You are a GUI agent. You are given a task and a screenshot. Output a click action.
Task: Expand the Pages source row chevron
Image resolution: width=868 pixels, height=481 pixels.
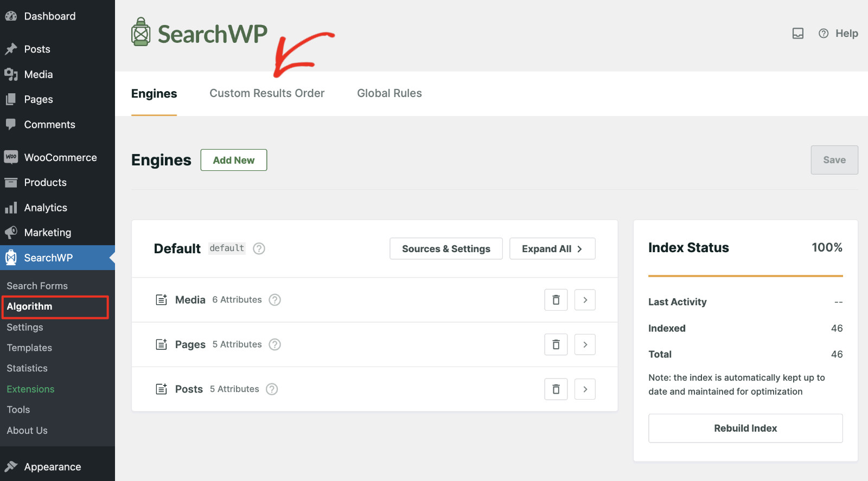pos(585,344)
